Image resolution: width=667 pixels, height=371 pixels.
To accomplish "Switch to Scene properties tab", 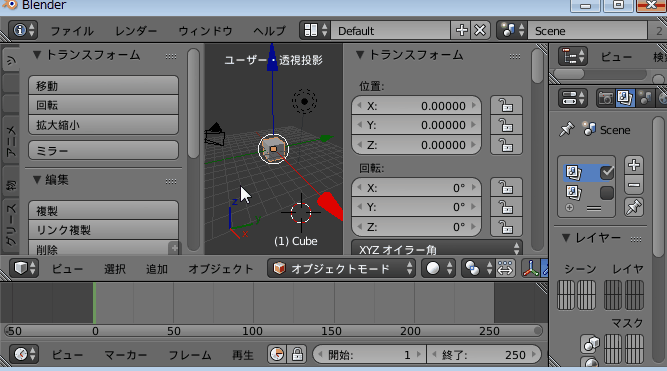I will [x=644, y=98].
